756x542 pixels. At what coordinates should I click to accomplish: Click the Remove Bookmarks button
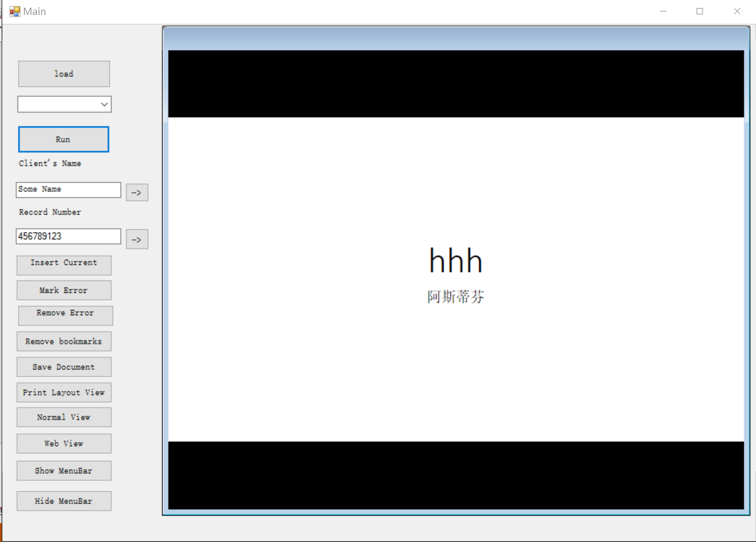(x=64, y=341)
